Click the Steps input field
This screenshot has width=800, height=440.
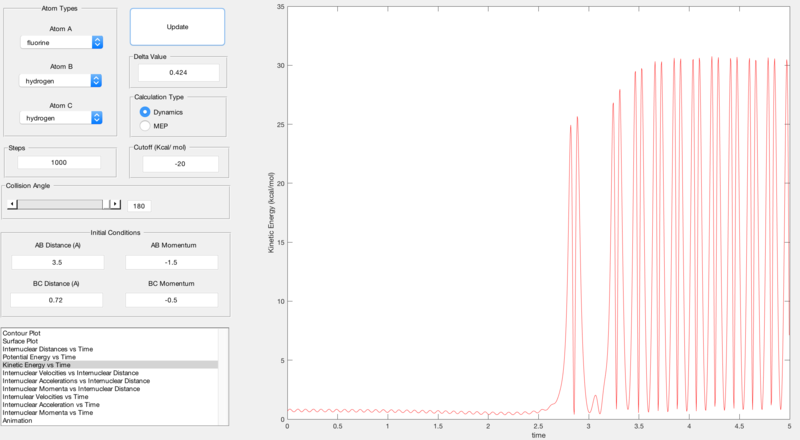coord(59,162)
